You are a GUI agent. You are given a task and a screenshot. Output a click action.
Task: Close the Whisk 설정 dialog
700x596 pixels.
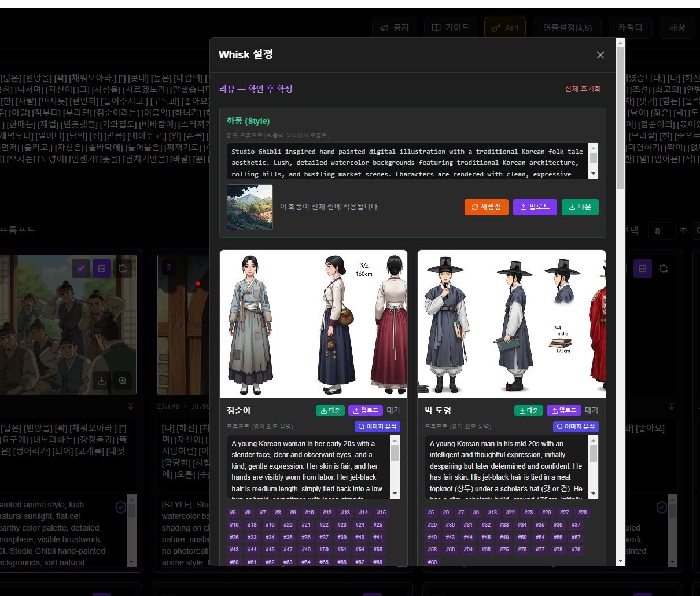(600, 55)
